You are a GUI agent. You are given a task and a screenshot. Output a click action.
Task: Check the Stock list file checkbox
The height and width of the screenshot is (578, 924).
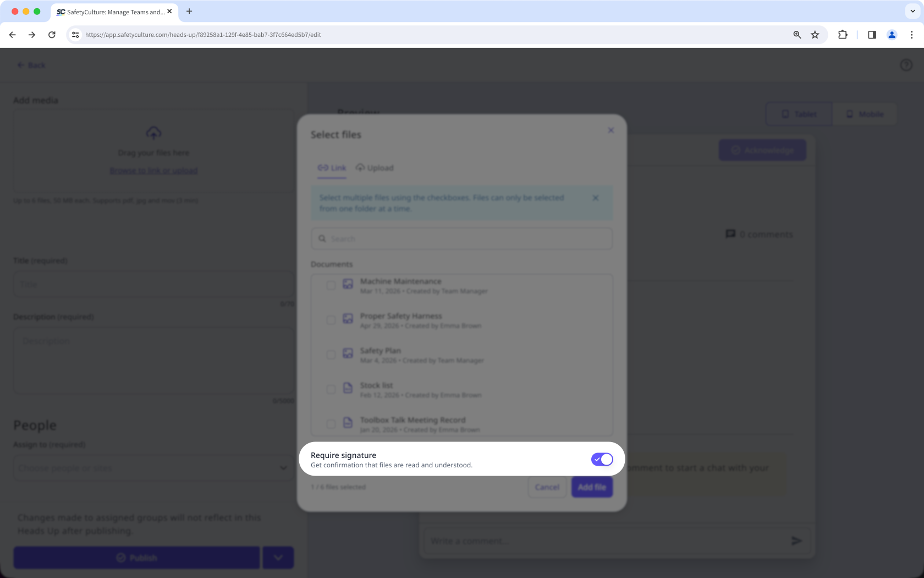(331, 389)
